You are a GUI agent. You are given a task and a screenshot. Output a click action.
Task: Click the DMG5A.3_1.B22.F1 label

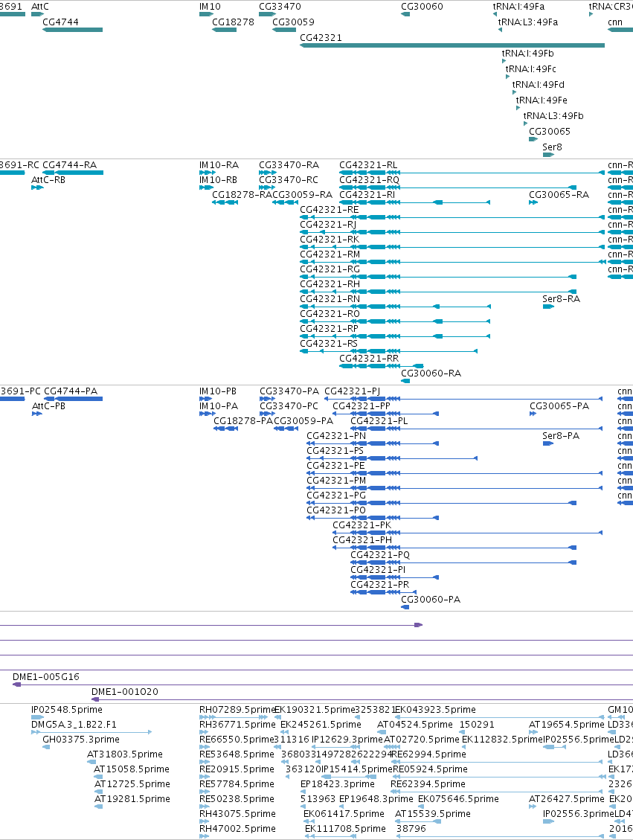tap(74, 725)
